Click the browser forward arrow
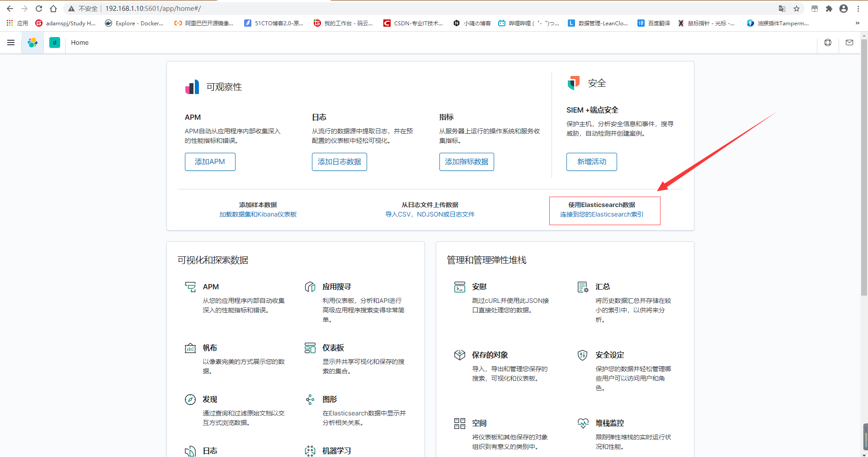Image resolution: width=868 pixels, height=457 pixels. [24, 9]
